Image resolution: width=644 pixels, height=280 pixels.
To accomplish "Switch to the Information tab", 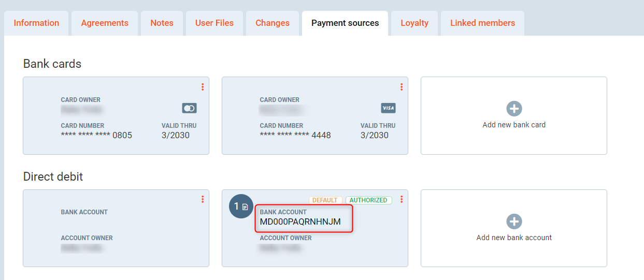I will click(x=36, y=23).
